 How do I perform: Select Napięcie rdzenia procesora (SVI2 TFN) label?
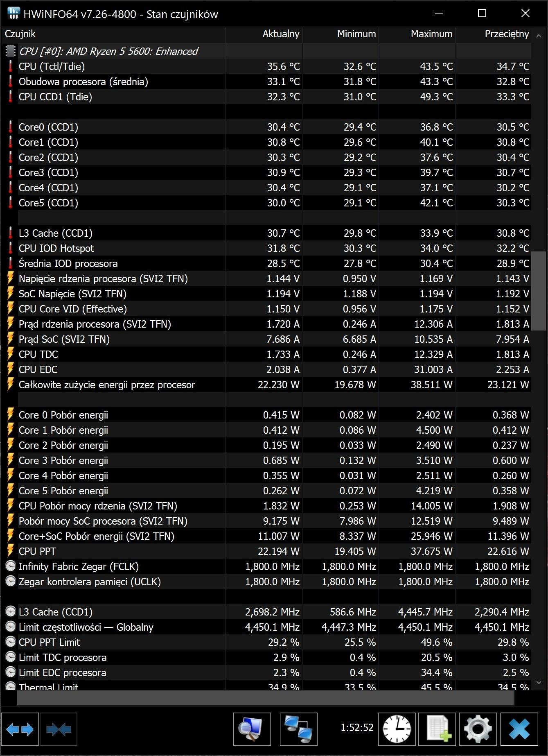click(103, 278)
